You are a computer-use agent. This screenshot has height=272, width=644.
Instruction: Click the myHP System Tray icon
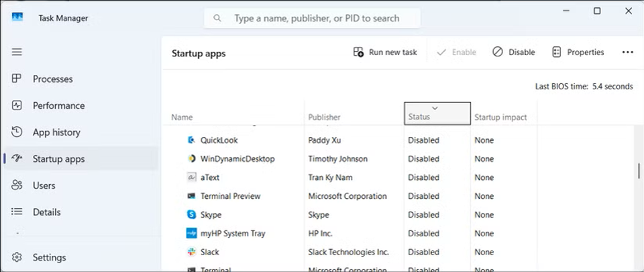[x=191, y=233]
